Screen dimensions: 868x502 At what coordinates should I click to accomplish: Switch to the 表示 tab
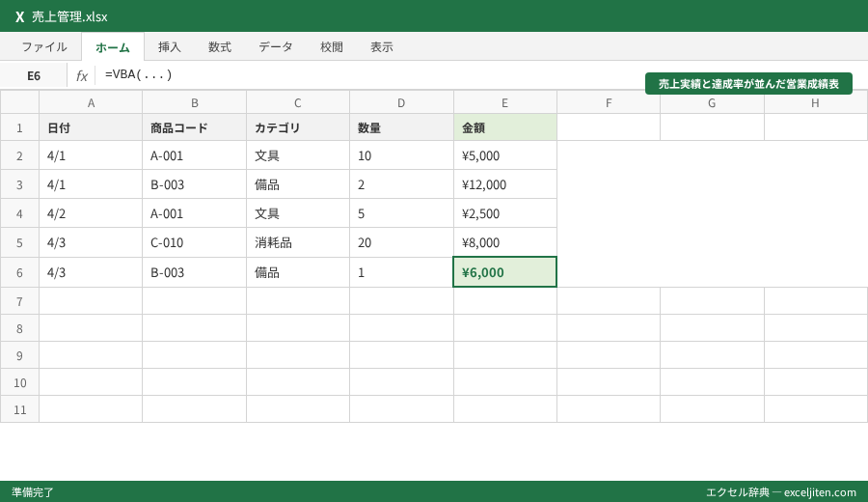382,47
